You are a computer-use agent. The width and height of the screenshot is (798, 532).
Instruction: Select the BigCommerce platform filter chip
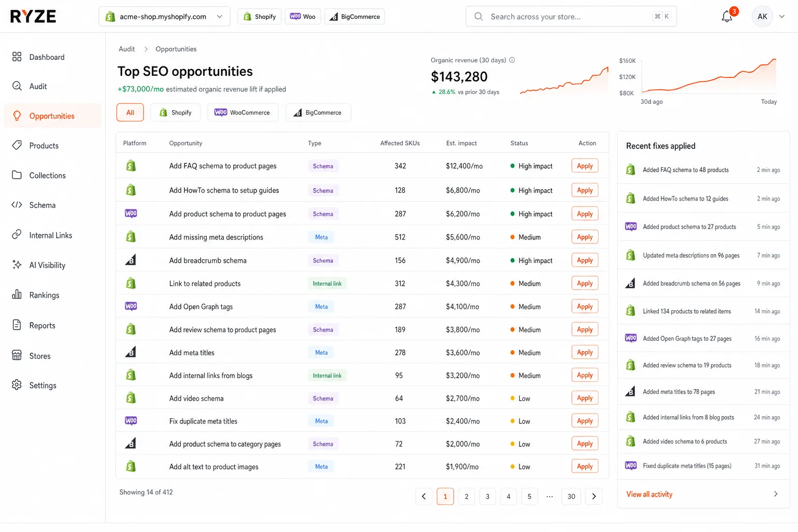pyautogui.click(x=318, y=112)
